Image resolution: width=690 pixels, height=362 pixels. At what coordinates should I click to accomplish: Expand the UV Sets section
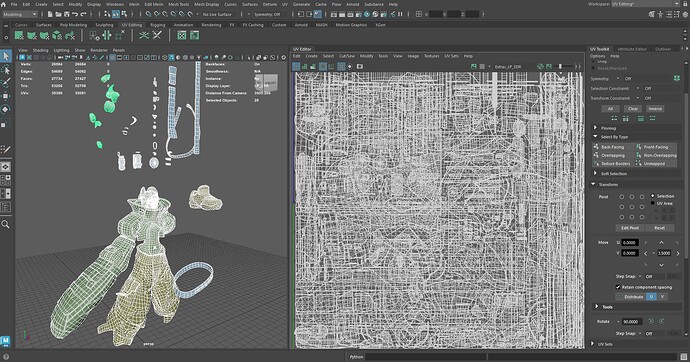point(593,344)
